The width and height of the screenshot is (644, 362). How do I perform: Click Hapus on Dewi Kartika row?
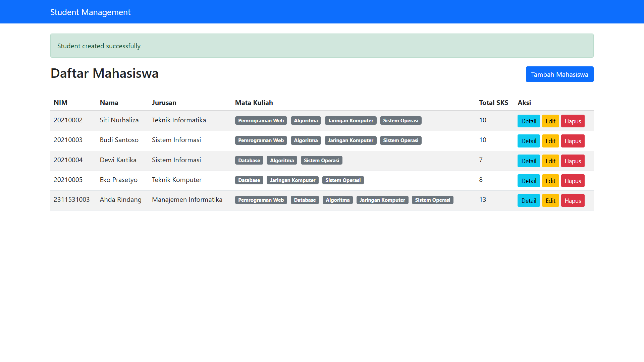[573, 161]
